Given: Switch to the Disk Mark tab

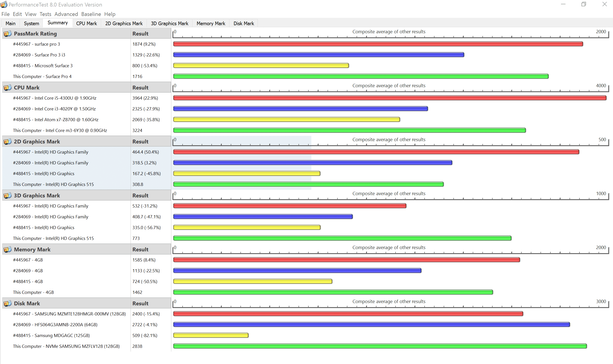Looking at the screenshot, I should (244, 23).
